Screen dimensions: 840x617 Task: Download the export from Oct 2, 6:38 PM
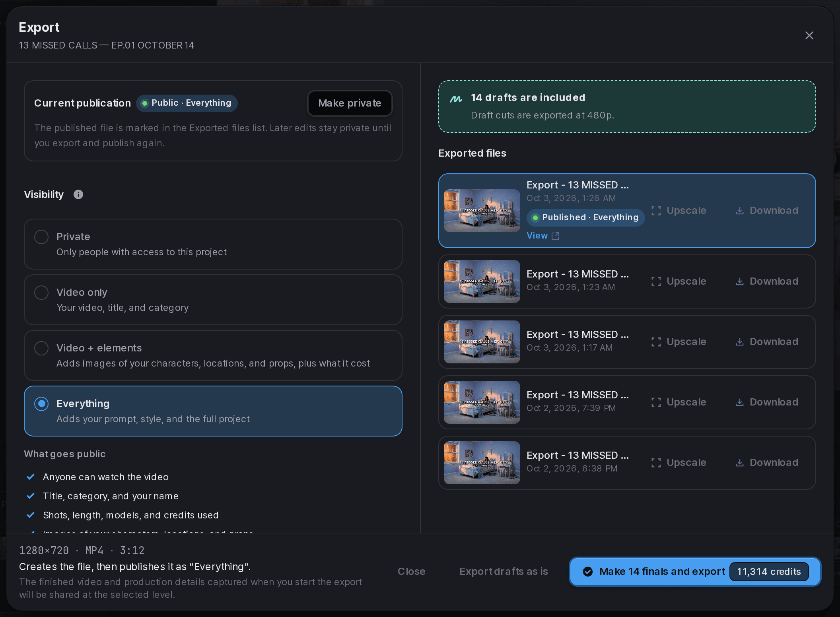[767, 463]
